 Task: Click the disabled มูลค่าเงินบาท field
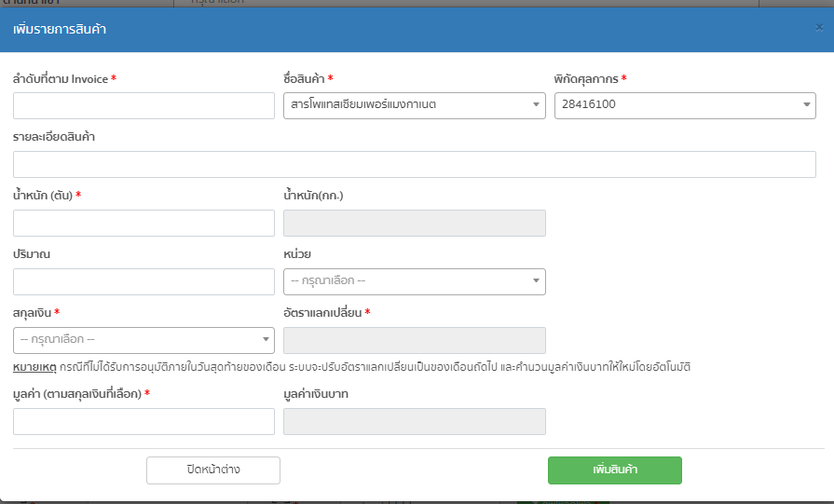pos(415,422)
